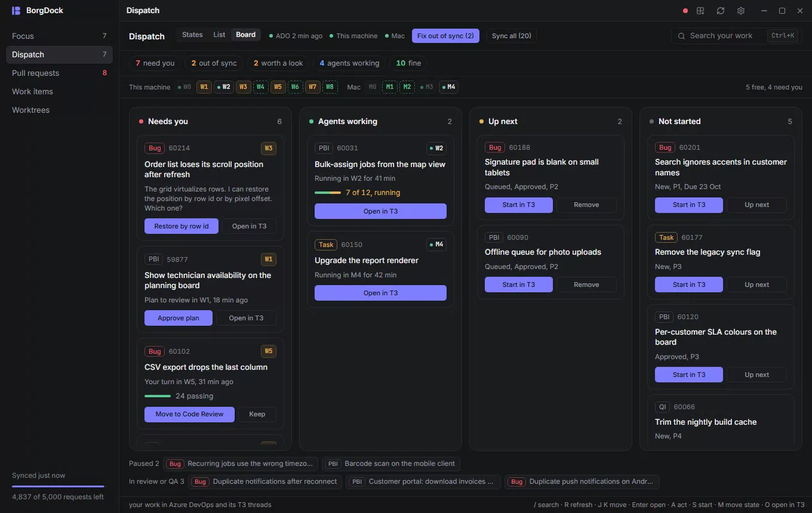The height and width of the screenshot is (513, 812).
Task: Select the W2 worktree slot chip
Action: pyautogui.click(x=223, y=87)
